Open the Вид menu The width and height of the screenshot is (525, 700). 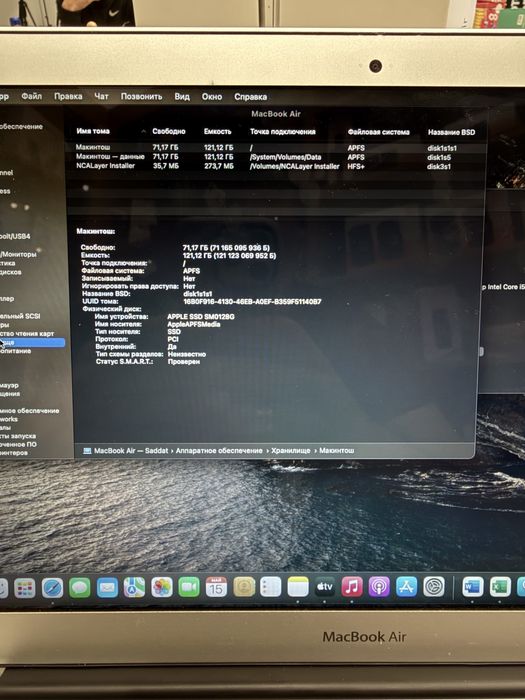(182, 96)
